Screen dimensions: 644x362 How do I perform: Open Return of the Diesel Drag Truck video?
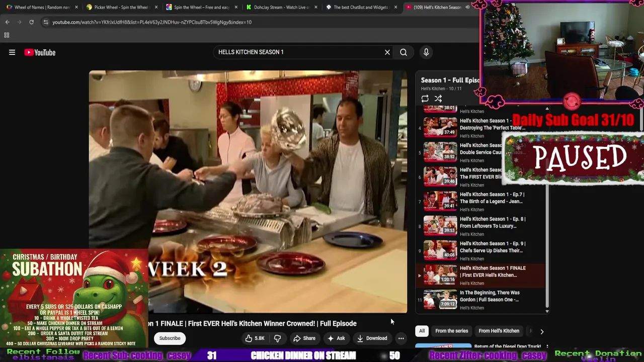tap(507, 346)
